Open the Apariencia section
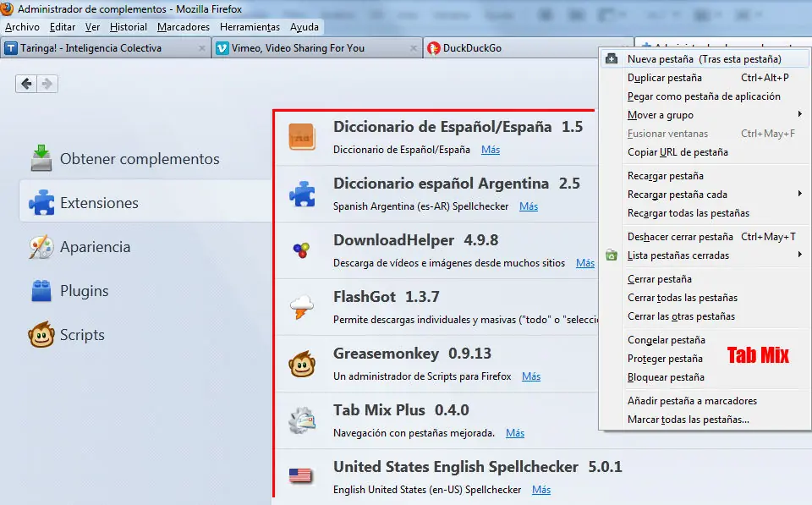Image resolution: width=812 pixels, height=505 pixels. coord(145,246)
